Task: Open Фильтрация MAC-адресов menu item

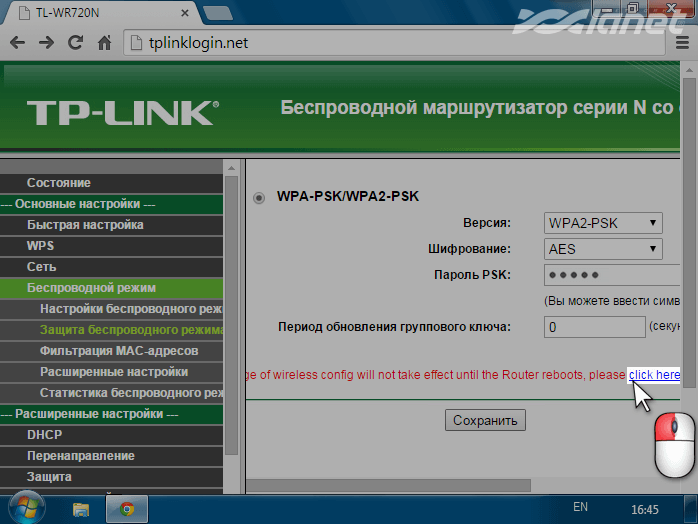Action: (x=119, y=351)
